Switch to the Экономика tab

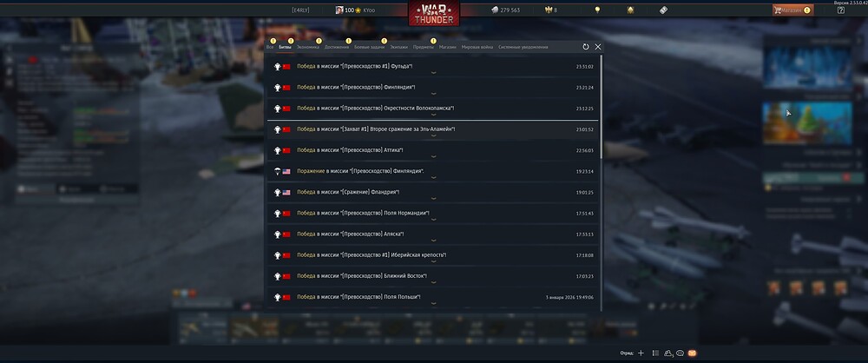coord(308,47)
